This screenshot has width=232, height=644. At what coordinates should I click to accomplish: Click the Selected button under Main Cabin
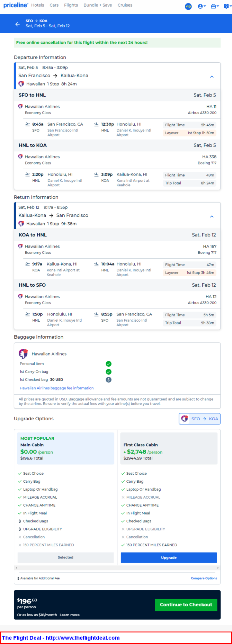coord(65,557)
